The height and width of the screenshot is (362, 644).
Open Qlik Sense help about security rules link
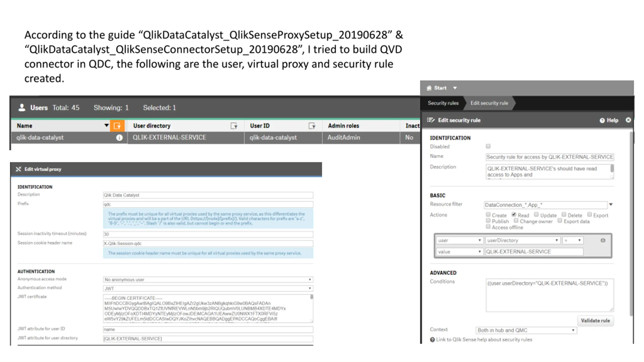coord(484,340)
